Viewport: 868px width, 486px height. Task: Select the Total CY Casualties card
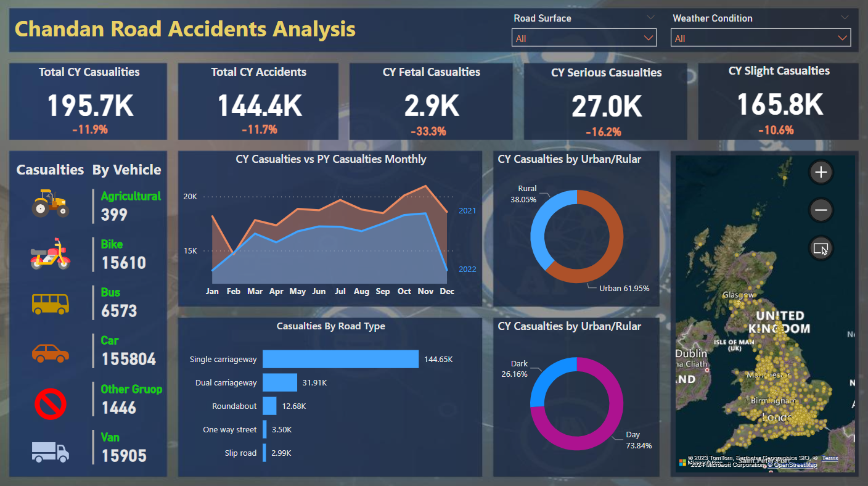tap(89, 101)
